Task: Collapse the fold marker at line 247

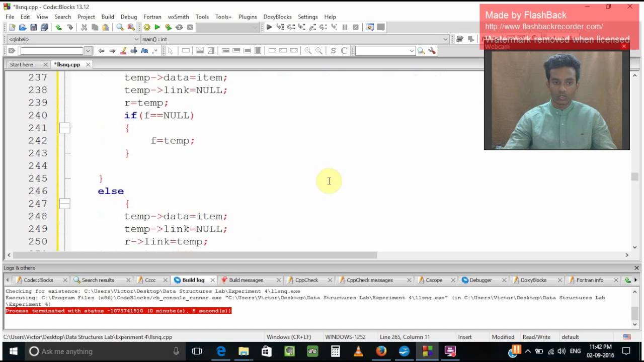Action: click(64, 204)
